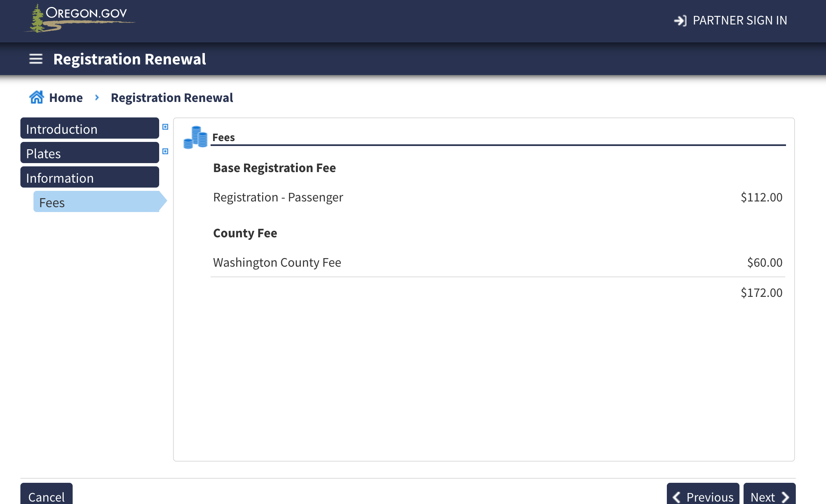Screen dimensions: 826x504
Task: Click the Oregon.gov tree logo
Action: pos(38,19)
